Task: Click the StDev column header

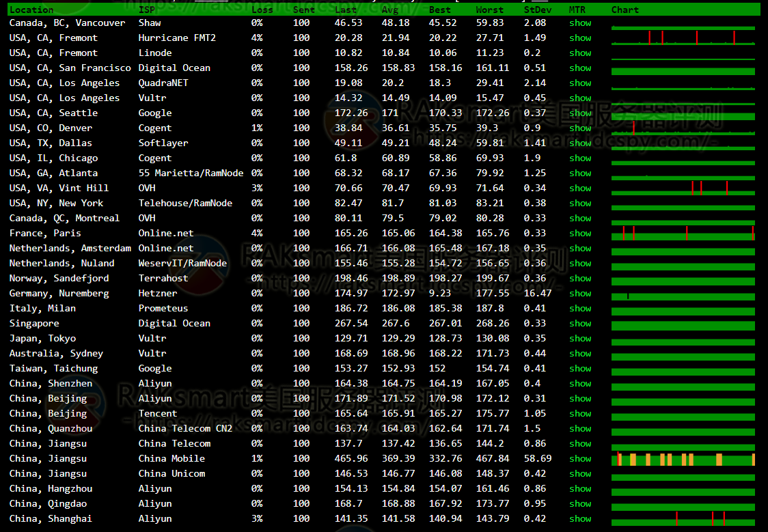Action: point(537,10)
